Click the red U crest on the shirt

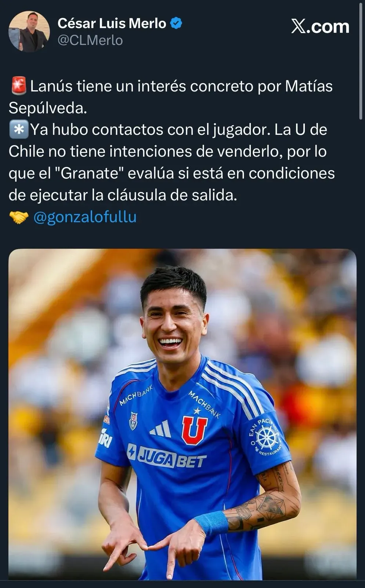coord(194,430)
